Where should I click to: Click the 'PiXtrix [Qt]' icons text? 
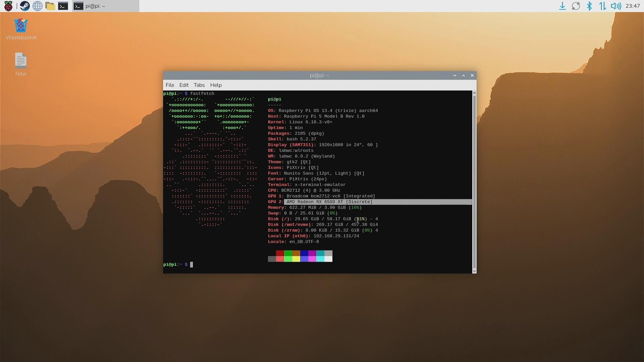pos(303,168)
